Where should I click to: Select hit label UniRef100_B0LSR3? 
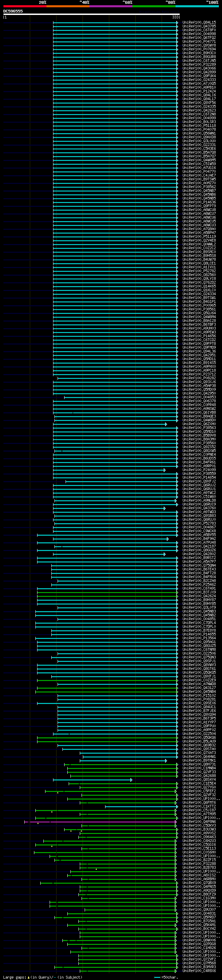199,122
